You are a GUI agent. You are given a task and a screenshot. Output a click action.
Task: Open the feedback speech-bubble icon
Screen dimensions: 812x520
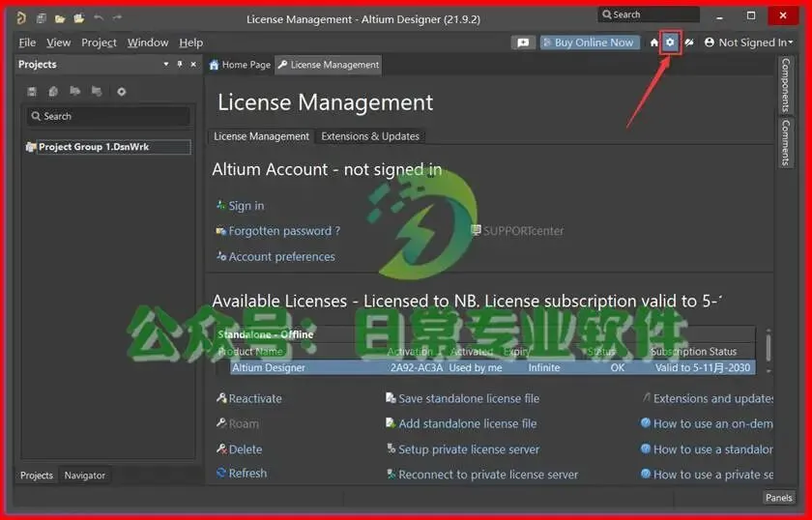(523, 43)
